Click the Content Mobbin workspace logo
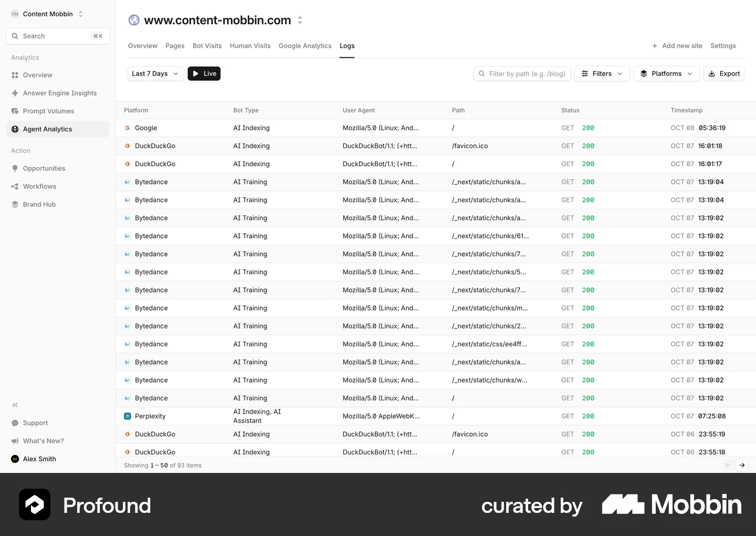756x536 pixels. click(15, 14)
